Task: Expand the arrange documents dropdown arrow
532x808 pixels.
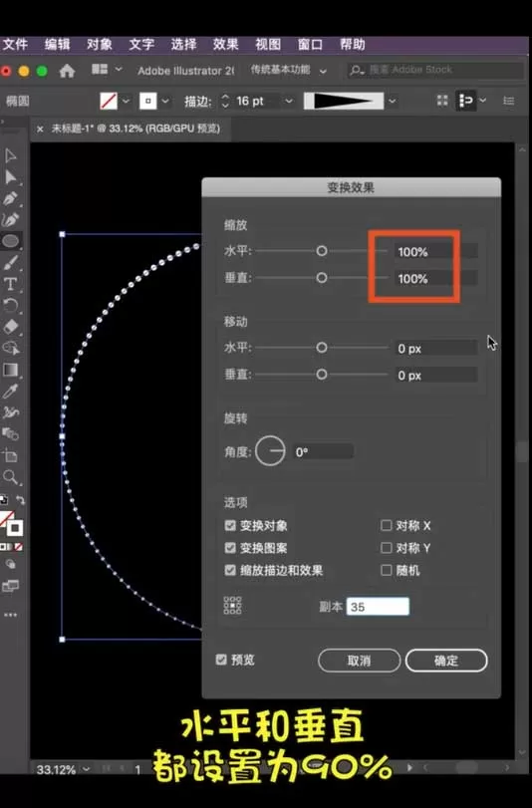Action: click(119, 69)
